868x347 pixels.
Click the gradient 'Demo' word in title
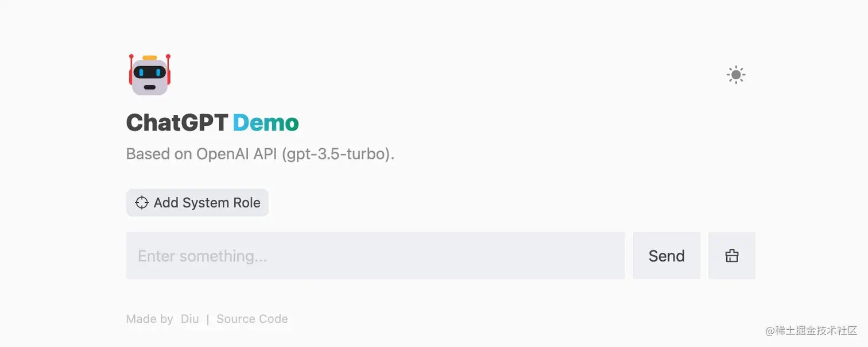(x=266, y=123)
